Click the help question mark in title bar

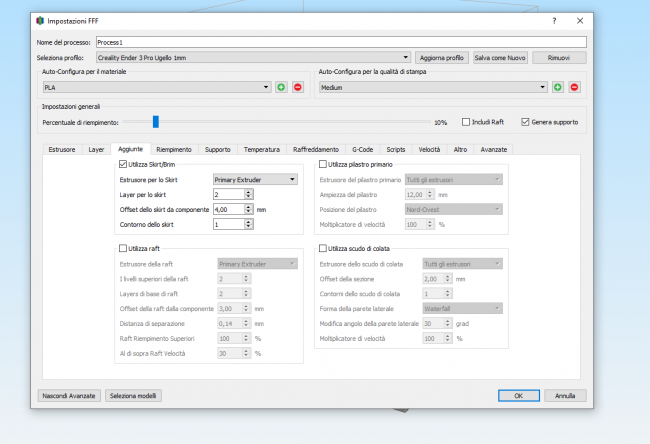click(x=554, y=20)
